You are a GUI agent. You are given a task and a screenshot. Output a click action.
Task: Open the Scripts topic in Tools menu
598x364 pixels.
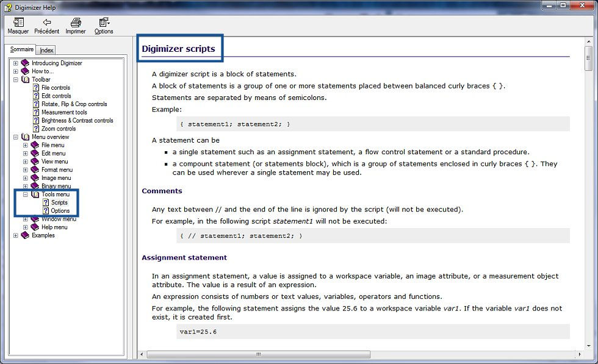pyautogui.click(x=59, y=202)
